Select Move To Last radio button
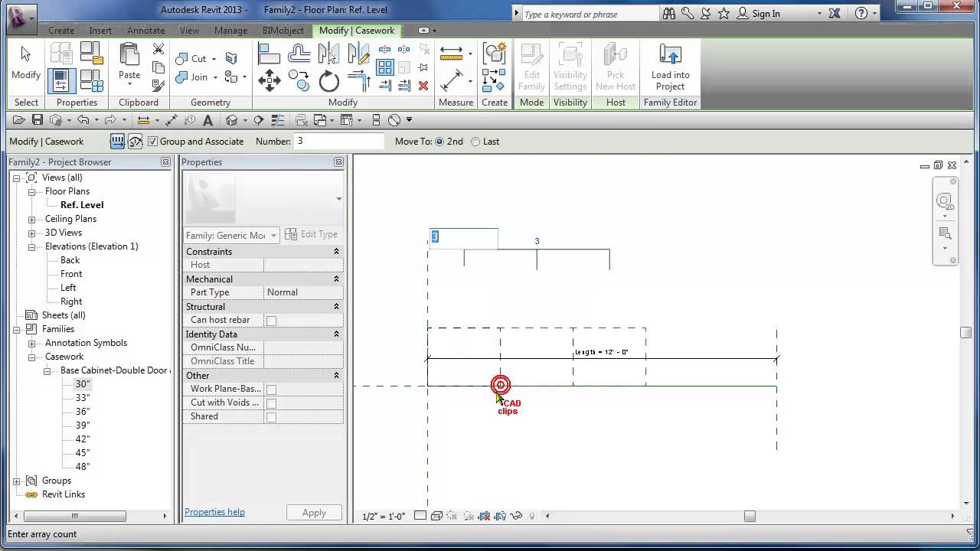Image resolution: width=980 pixels, height=551 pixels. (475, 142)
